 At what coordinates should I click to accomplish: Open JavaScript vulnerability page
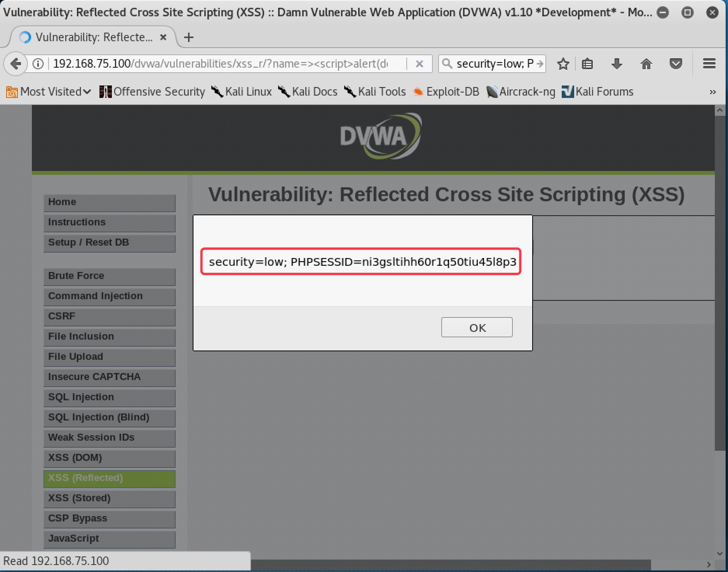click(110, 539)
